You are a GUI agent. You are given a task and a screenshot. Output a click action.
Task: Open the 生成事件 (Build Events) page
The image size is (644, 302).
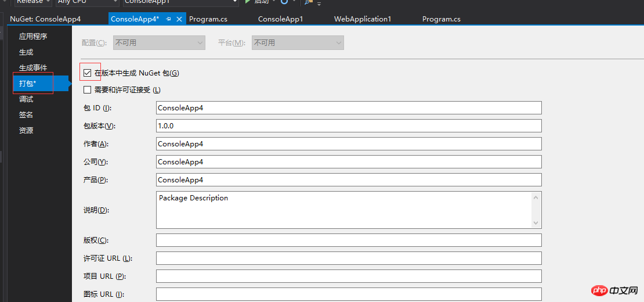click(33, 68)
